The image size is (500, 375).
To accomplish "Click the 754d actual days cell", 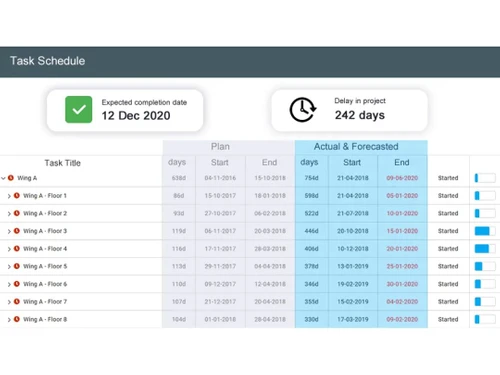I will [311, 178].
